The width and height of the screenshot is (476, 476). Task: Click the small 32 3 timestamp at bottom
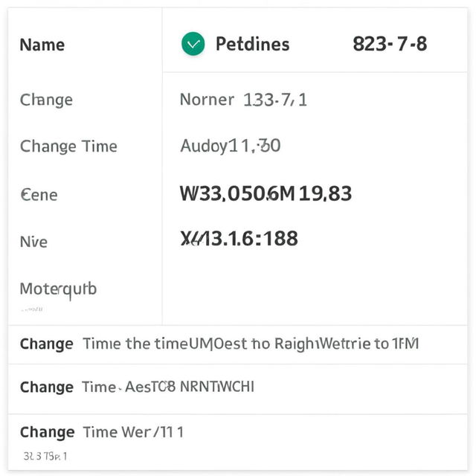click(45, 456)
